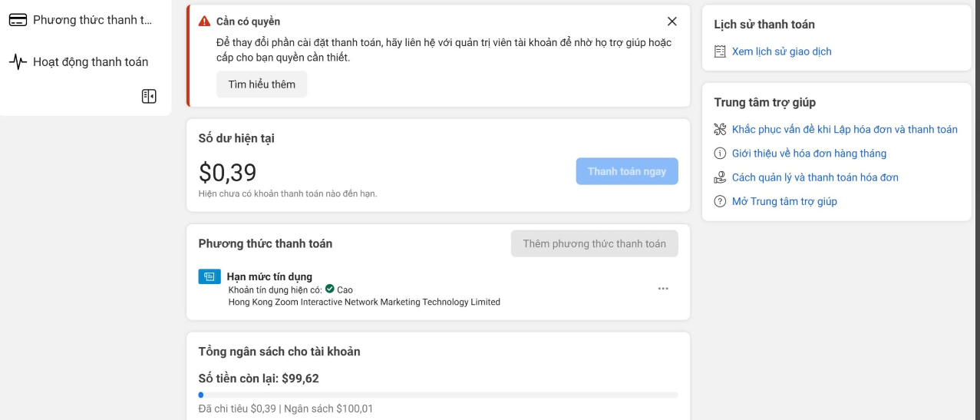
Task: Click the info icon for monthly invoices
Action: [720, 153]
